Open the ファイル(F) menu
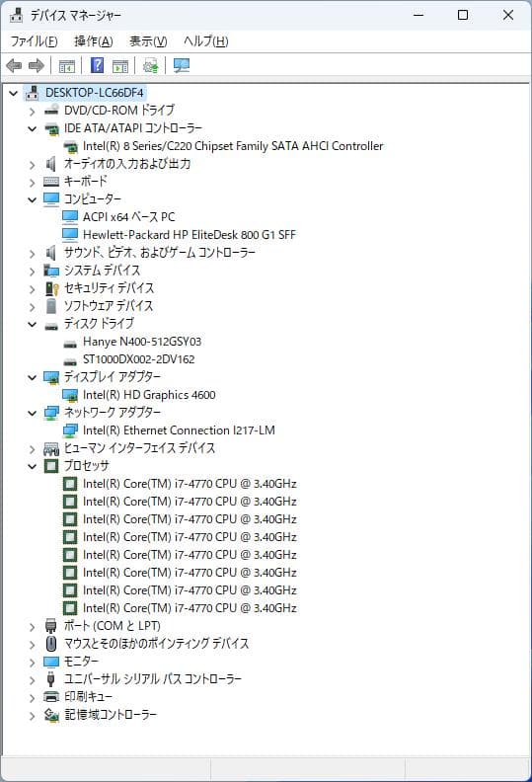532x782 pixels. click(34, 40)
